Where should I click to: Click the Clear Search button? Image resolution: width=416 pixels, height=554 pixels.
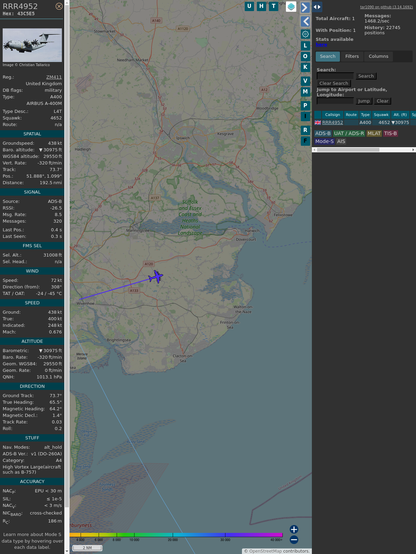point(334,83)
